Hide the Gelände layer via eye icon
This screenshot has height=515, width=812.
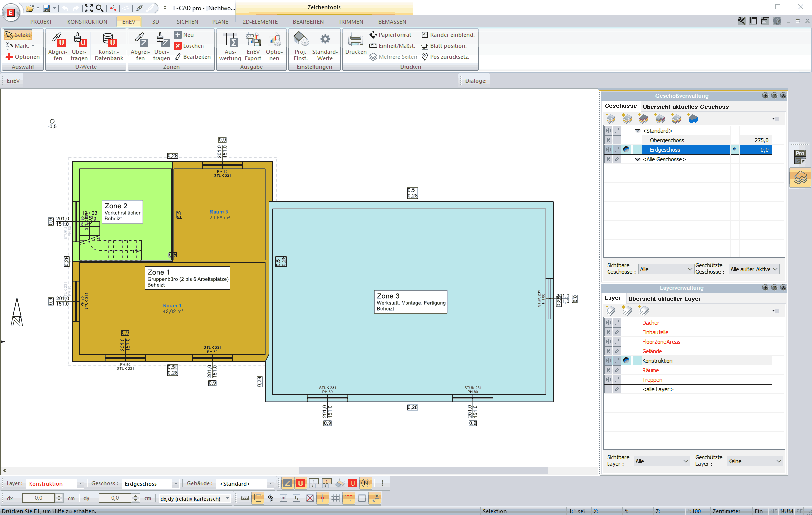(608, 351)
